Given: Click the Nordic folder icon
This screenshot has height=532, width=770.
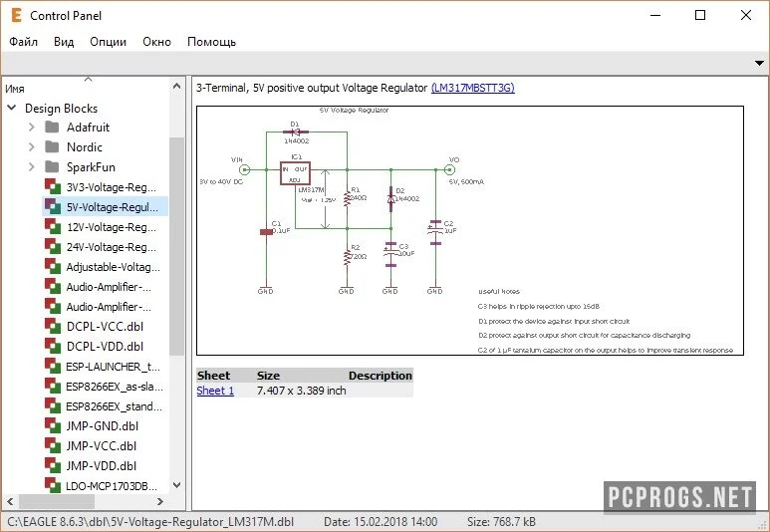Looking at the screenshot, I should (52, 146).
